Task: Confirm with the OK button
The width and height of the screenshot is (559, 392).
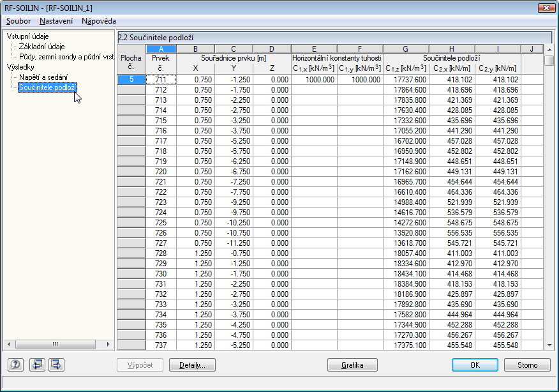Action: coord(475,365)
